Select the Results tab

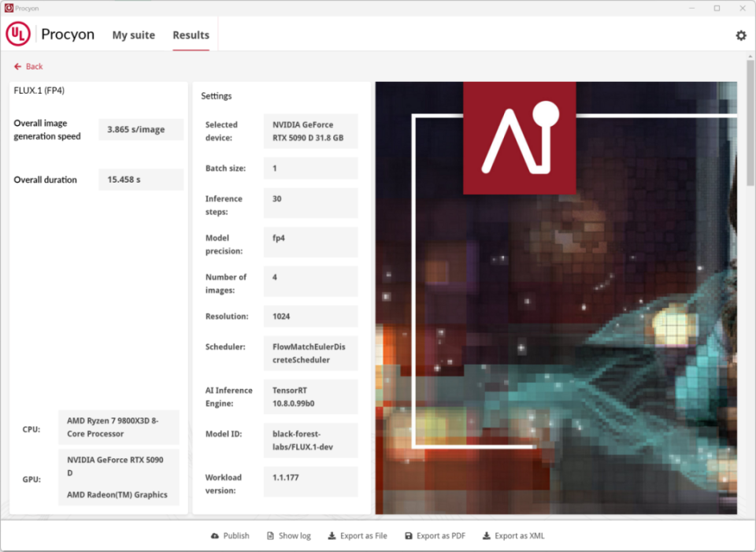pyautogui.click(x=191, y=35)
